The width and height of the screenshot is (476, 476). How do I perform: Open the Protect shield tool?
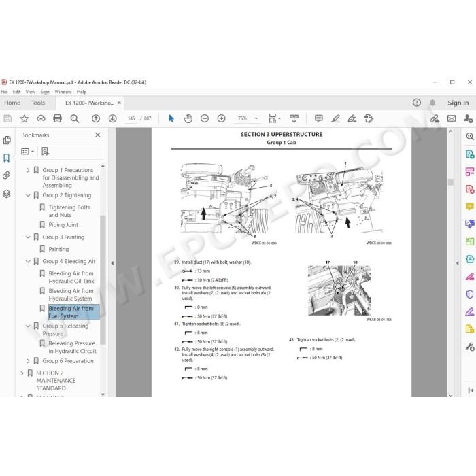(x=470, y=294)
